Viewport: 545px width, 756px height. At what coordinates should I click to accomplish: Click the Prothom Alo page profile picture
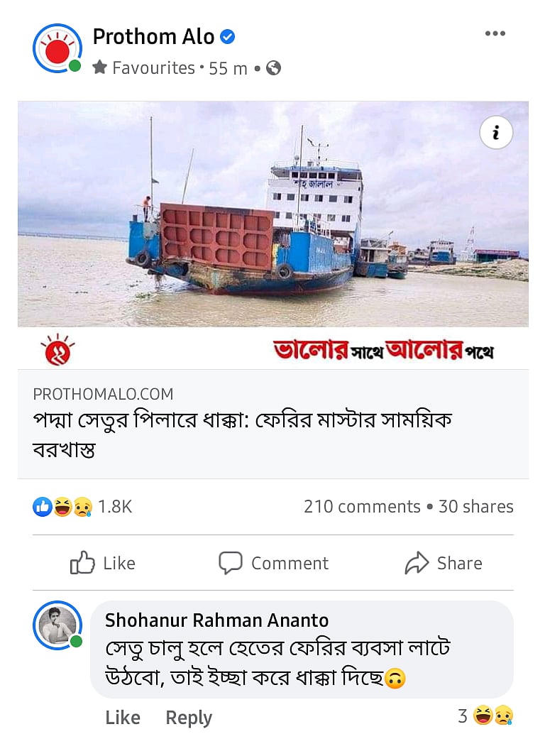57,48
